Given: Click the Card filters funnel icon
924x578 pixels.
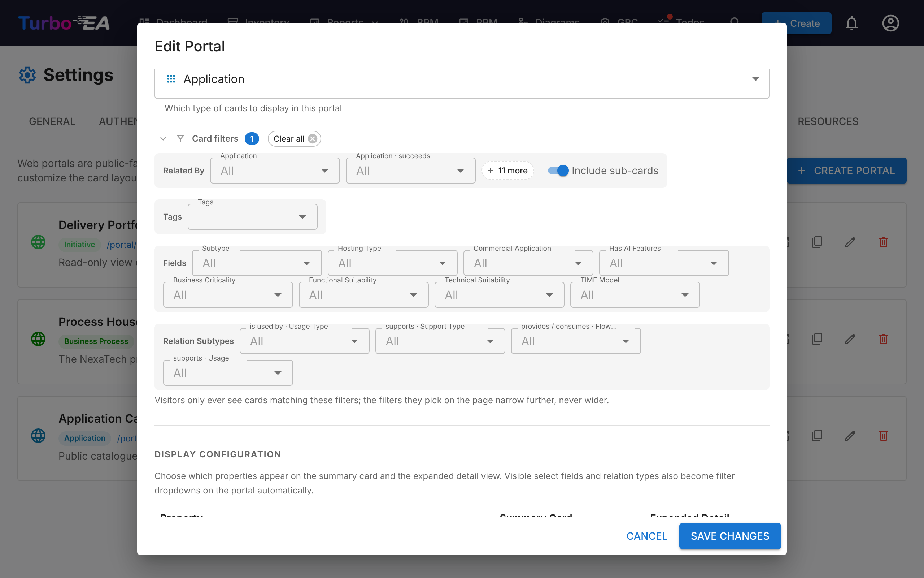Looking at the screenshot, I should tap(180, 139).
